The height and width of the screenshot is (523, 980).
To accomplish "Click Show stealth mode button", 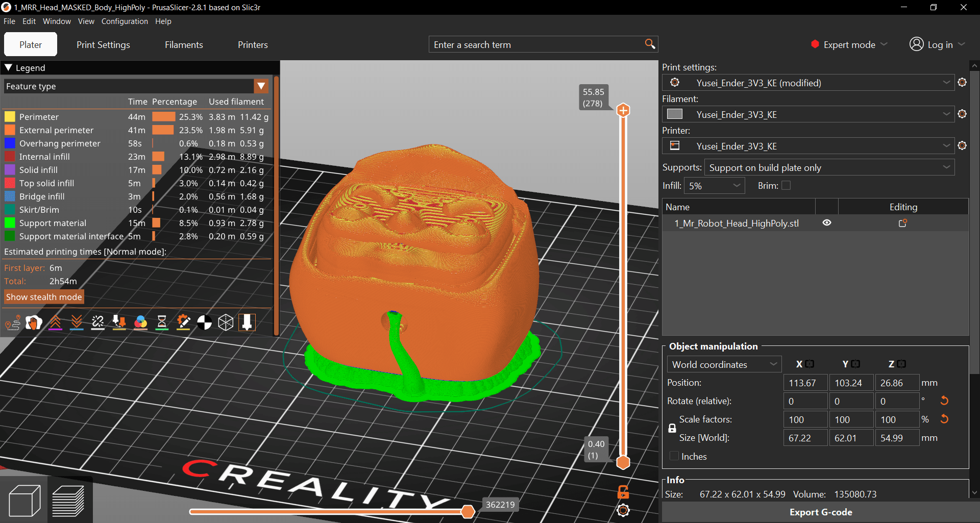I will [x=44, y=297].
